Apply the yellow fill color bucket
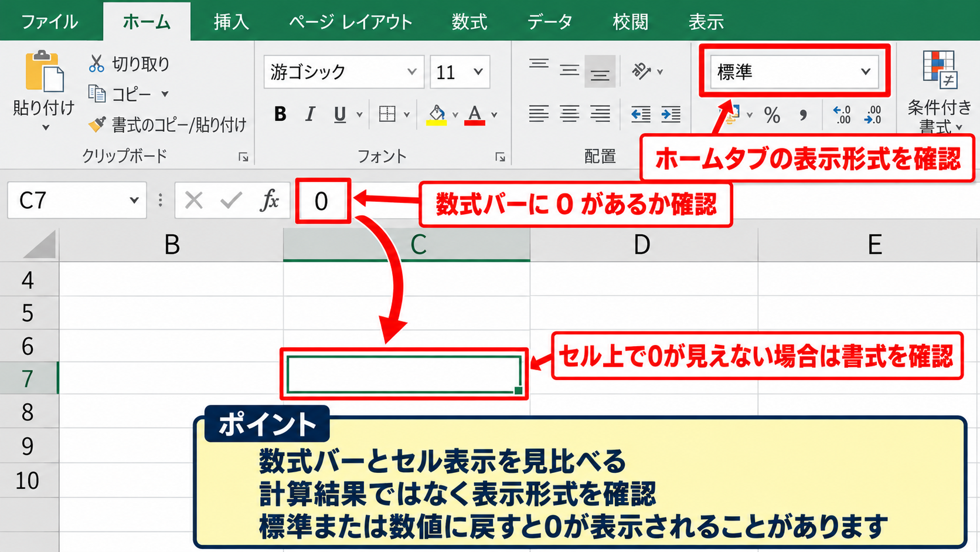The width and height of the screenshot is (980, 552). coord(437,114)
